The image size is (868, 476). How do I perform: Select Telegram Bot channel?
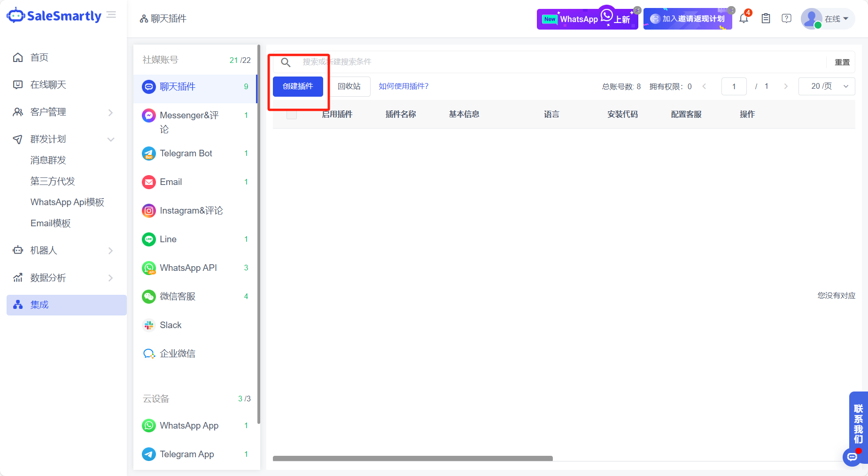(x=186, y=154)
